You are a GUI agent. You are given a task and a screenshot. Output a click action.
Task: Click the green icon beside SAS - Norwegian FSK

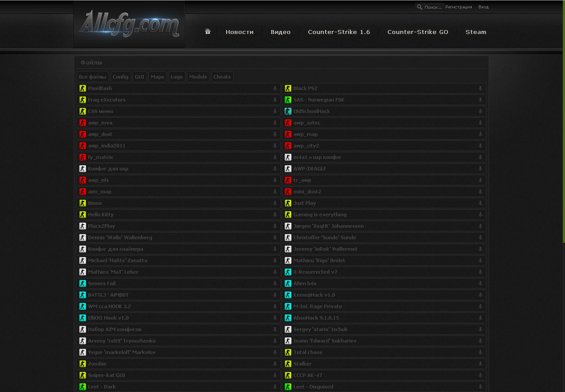(x=288, y=100)
